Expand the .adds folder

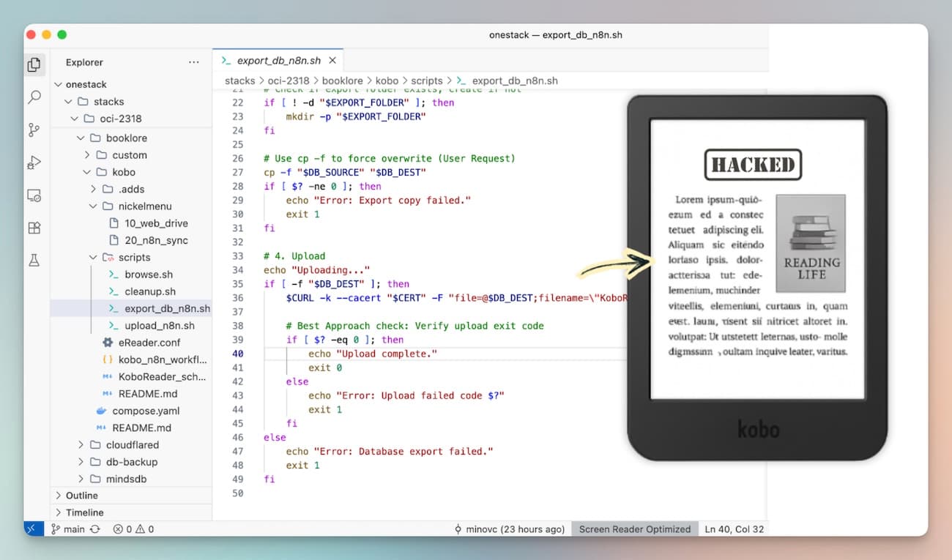coord(131,189)
